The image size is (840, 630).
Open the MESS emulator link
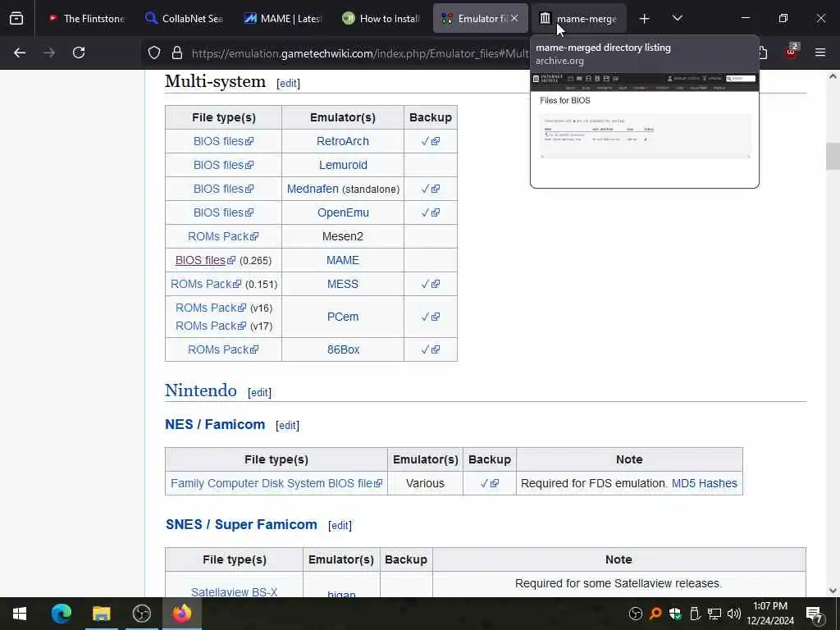click(343, 284)
